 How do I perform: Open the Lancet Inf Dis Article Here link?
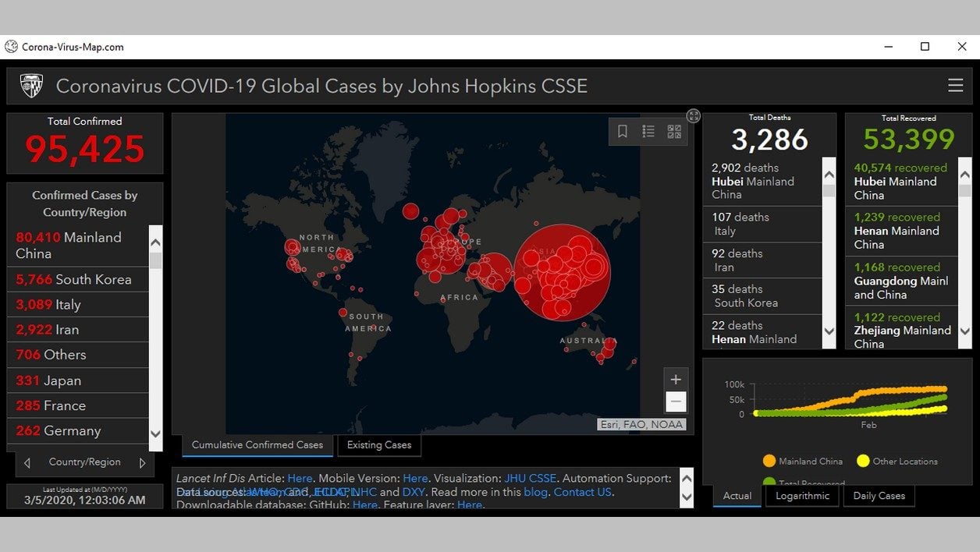(x=300, y=479)
